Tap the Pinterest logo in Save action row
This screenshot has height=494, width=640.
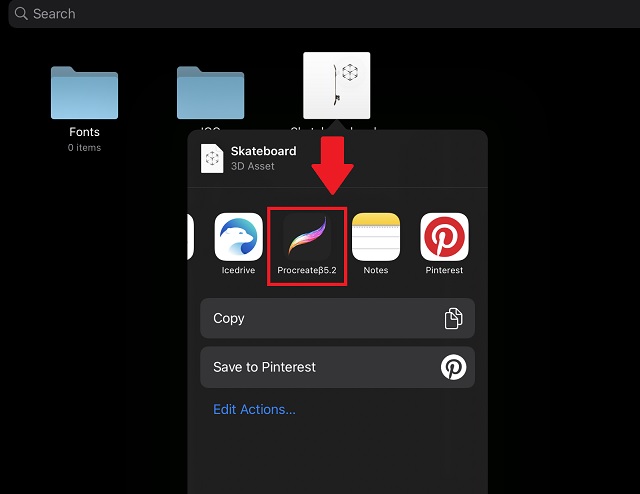pos(453,367)
